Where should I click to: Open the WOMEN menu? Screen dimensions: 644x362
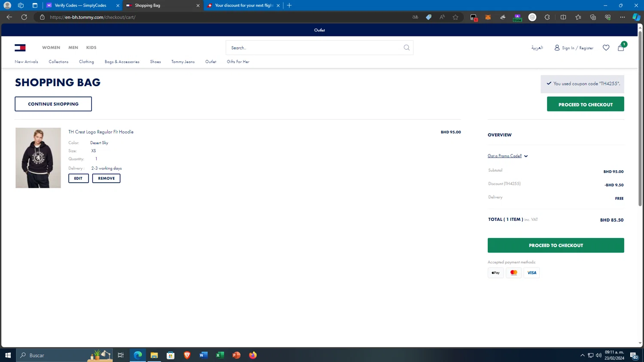[x=51, y=48]
